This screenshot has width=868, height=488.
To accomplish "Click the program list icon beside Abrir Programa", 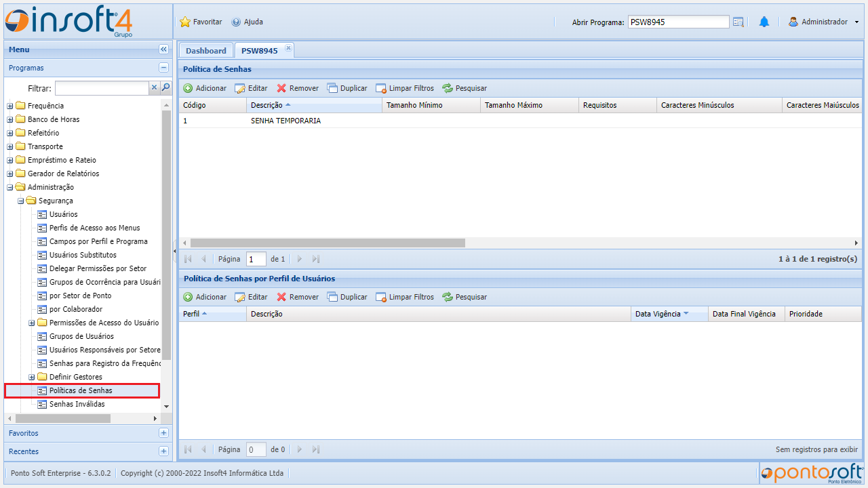I will tap(738, 22).
